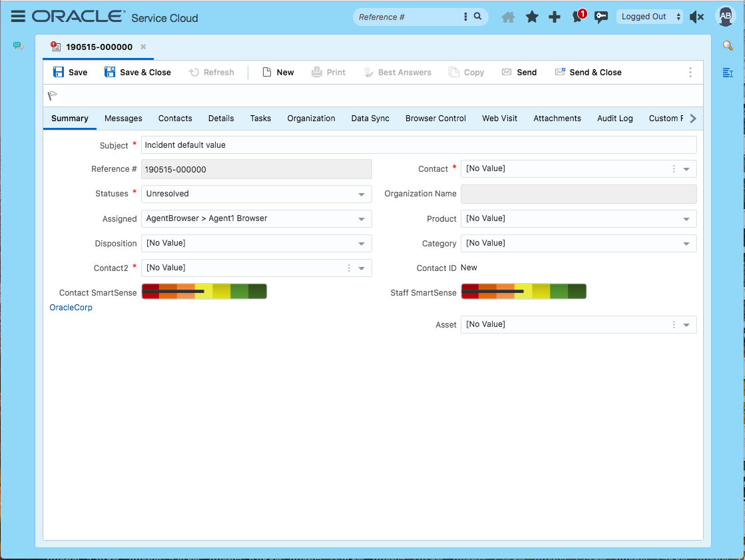Open the chat bubble icon in the left sidebar

click(17, 45)
